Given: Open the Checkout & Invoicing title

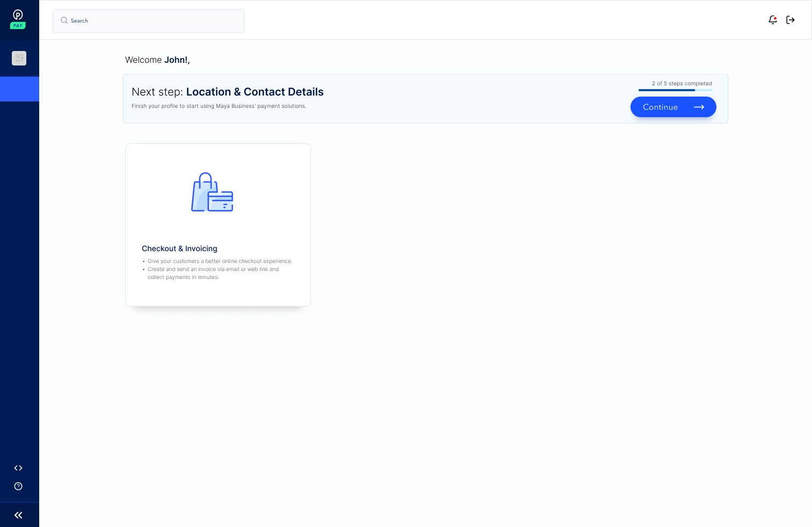Looking at the screenshot, I should pyautogui.click(x=179, y=248).
